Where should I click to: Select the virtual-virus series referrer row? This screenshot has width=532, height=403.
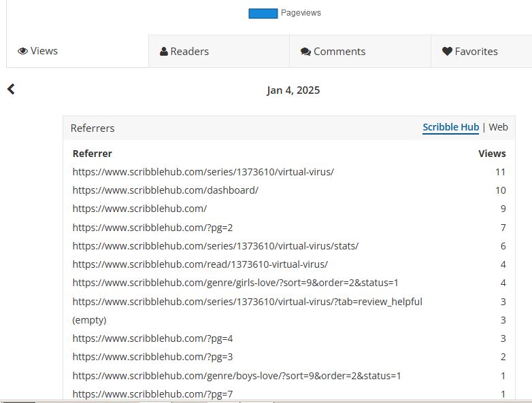click(203, 172)
